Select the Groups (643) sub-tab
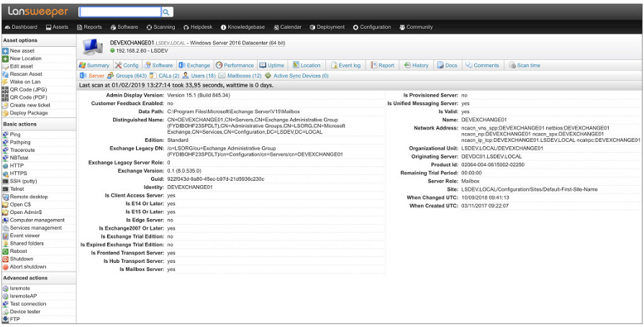The image size is (644, 327). [127, 76]
